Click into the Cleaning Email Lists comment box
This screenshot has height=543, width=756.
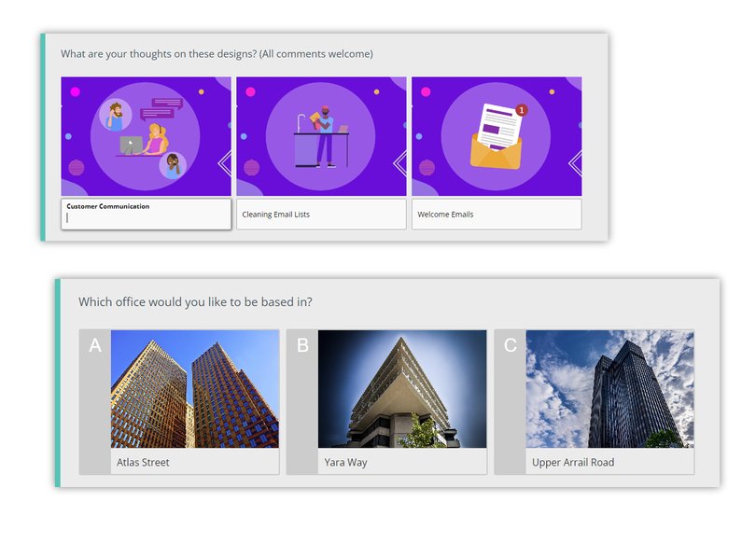(321, 215)
